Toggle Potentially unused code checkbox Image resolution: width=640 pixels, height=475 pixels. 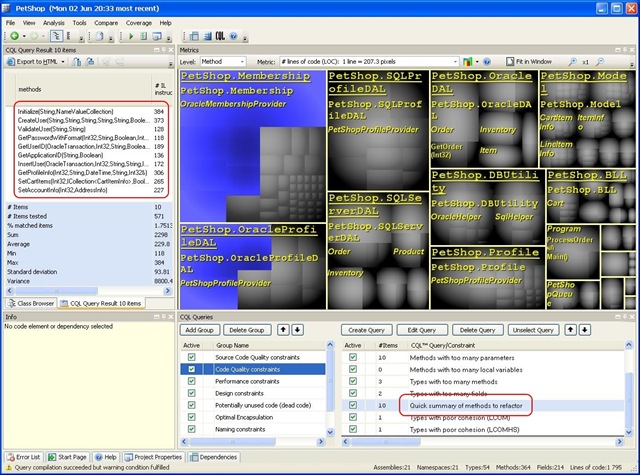191,405
